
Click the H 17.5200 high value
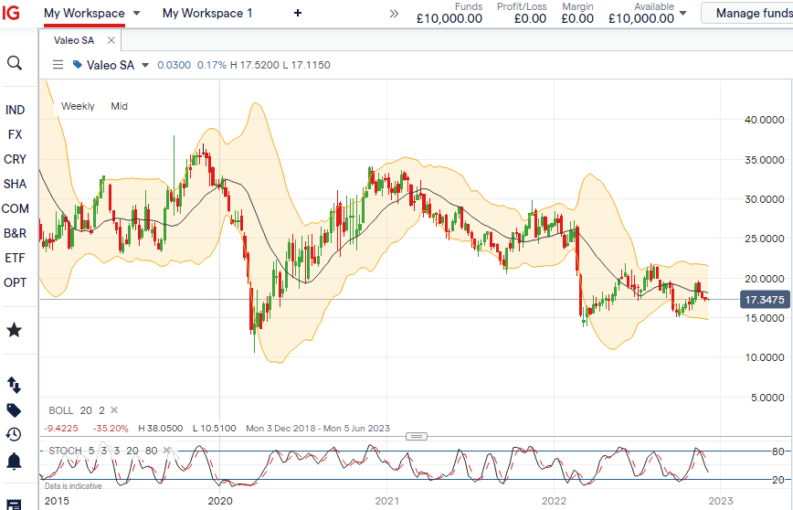tap(254, 65)
